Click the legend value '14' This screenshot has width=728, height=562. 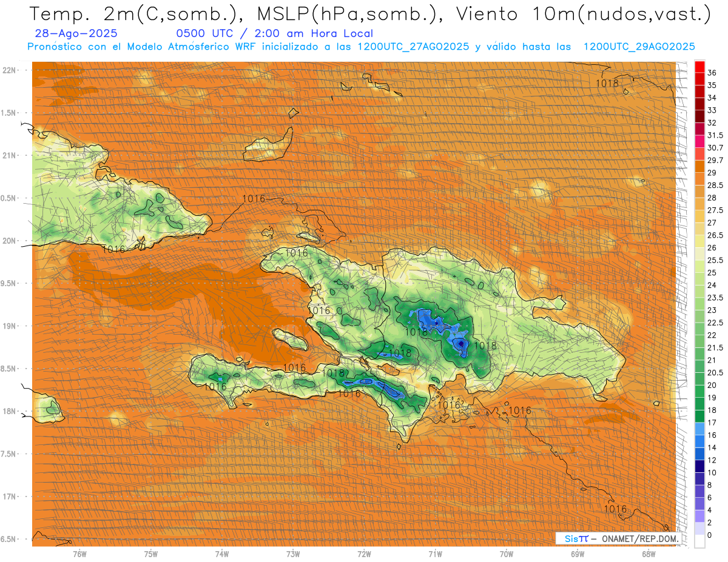click(712, 447)
